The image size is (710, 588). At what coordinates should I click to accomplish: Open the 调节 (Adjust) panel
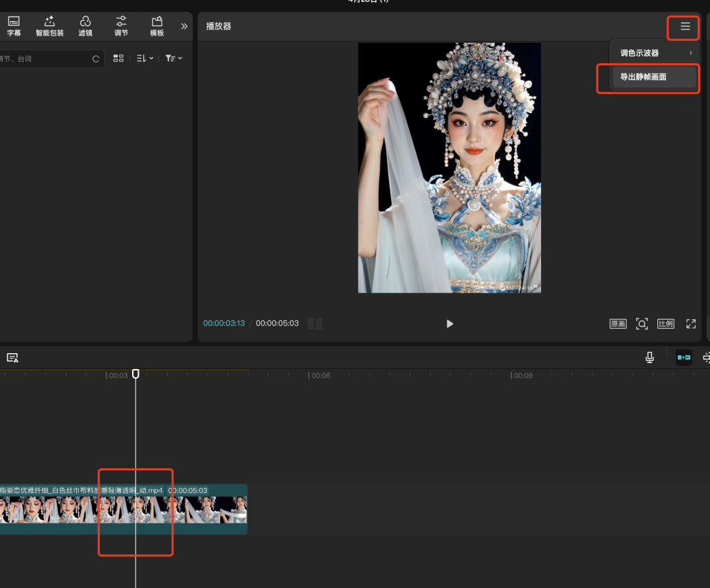(121, 26)
